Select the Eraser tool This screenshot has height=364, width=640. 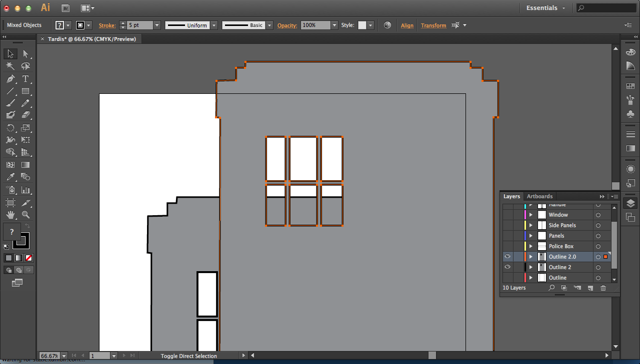(25, 115)
